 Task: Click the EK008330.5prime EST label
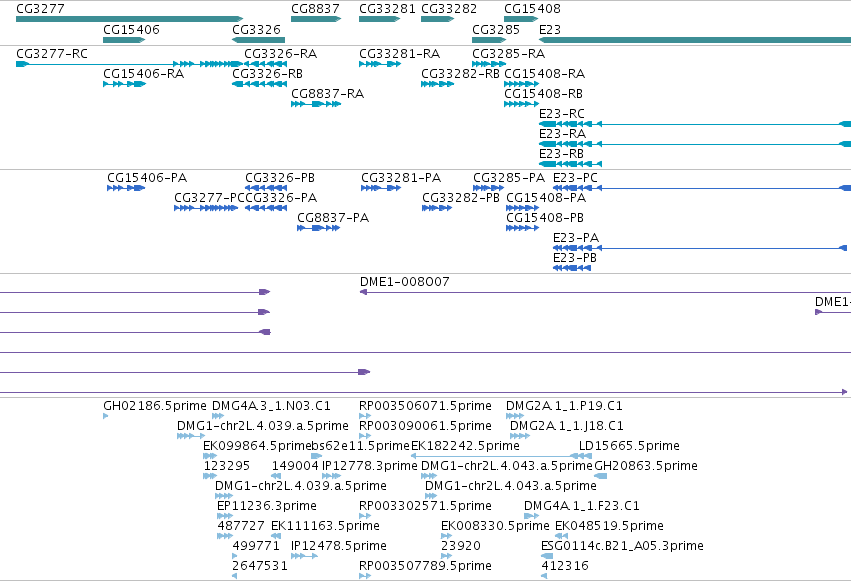click(x=495, y=526)
